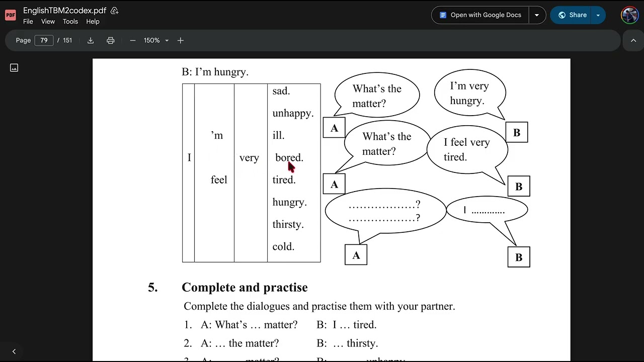Click the Share button
644x362 pixels.
pyautogui.click(x=572, y=15)
